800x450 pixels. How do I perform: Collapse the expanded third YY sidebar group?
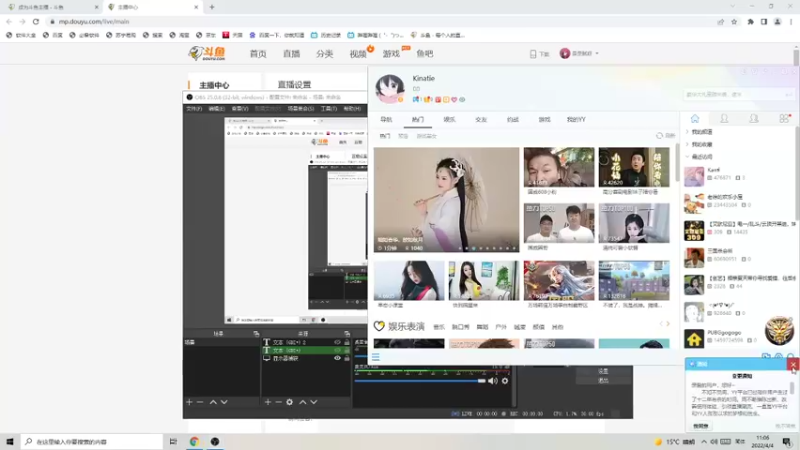pos(687,157)
